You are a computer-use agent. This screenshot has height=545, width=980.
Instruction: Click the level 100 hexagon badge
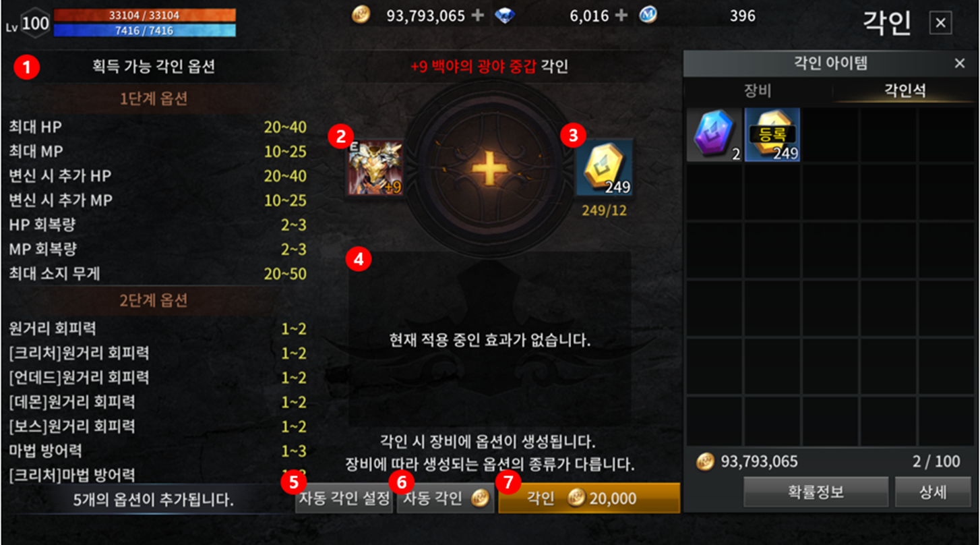click(x=35, y=23)
